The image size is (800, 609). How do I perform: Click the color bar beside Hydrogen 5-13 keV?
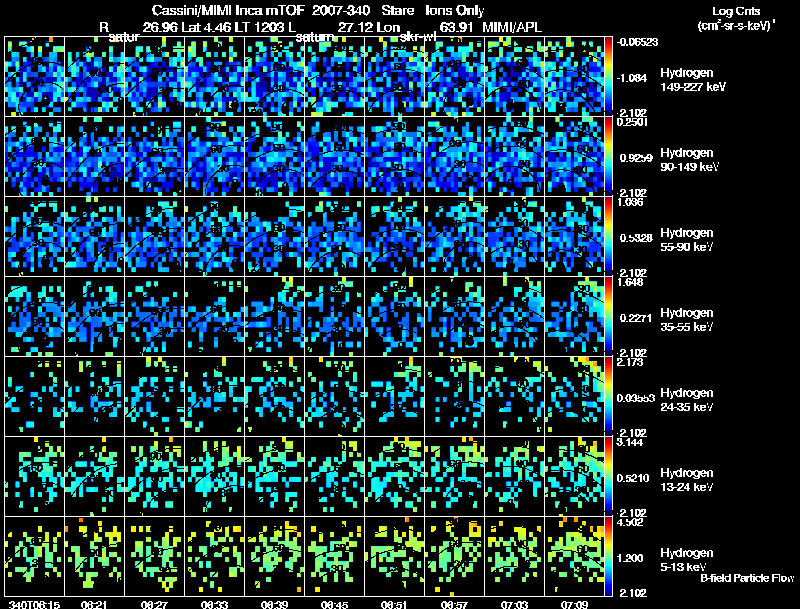pos(608,556)
